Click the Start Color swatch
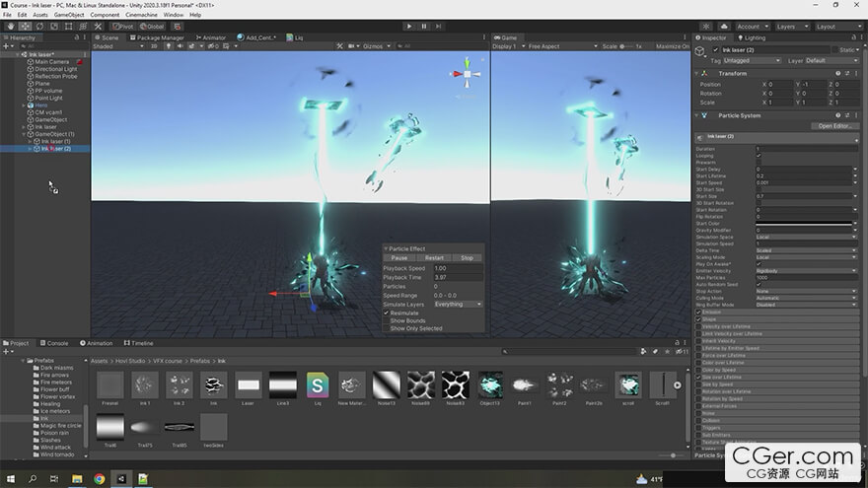Screen dimensions: 868x488 click(806, 224)
